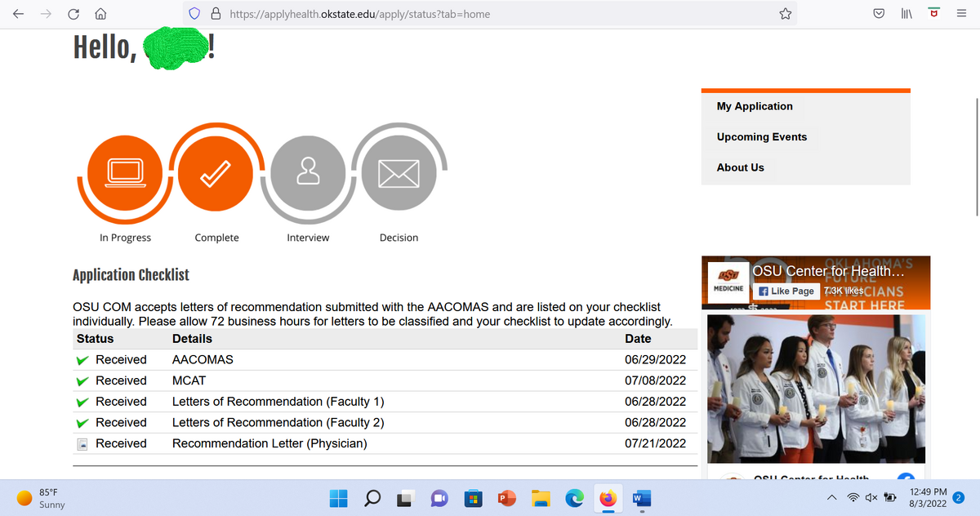Click the address bar URL
Image resolution: width=980 pixels, height=516 pixels.
tap(360, 14)
